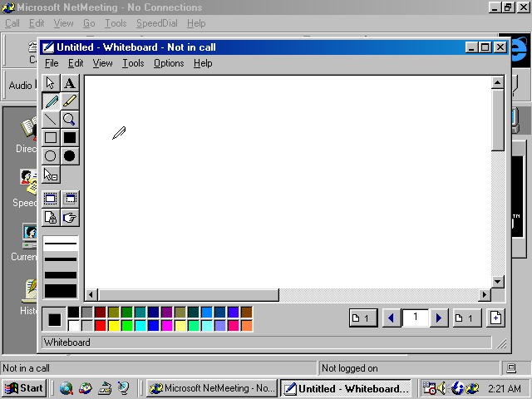Click the current color preview box
This screenshot has width=532, height=399.
click(54, 319)
